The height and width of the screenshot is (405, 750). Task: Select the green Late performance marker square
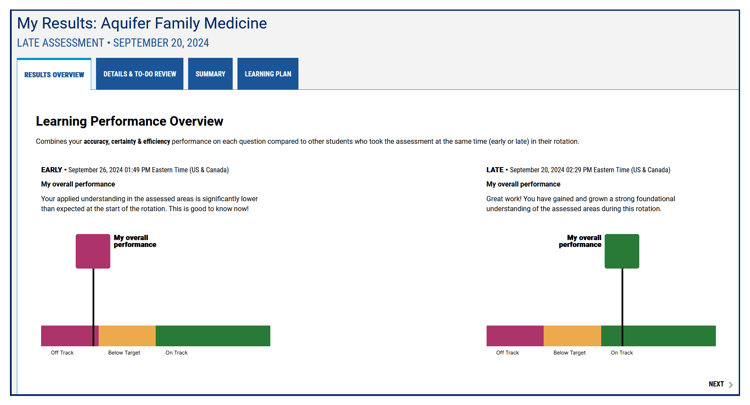coord(622,251)
